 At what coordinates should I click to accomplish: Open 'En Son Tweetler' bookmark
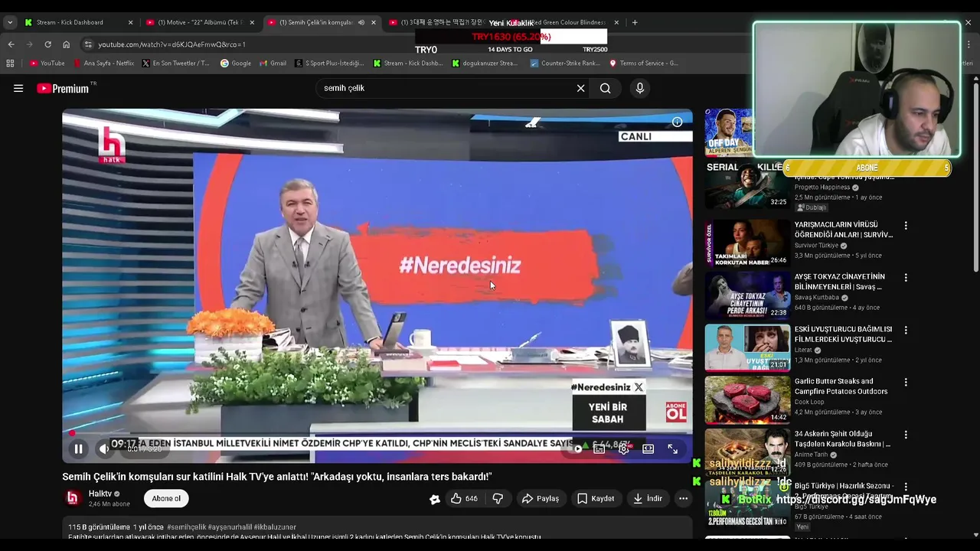175,64
